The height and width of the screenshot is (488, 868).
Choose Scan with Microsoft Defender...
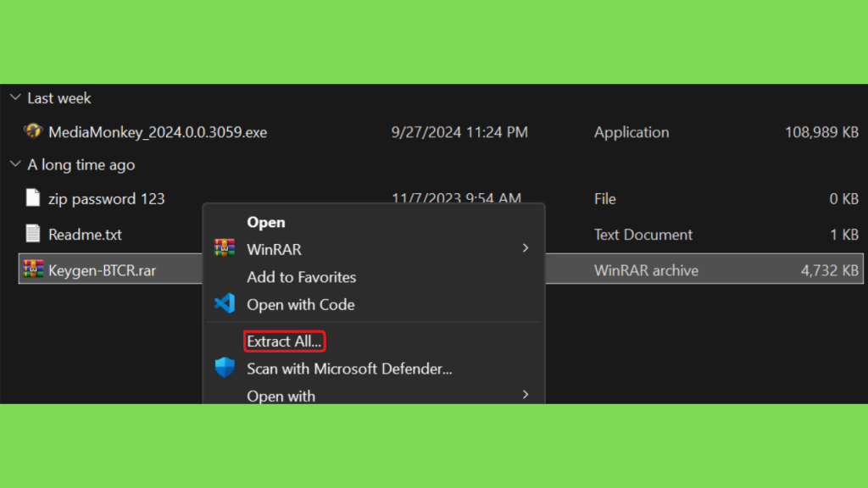349,369
